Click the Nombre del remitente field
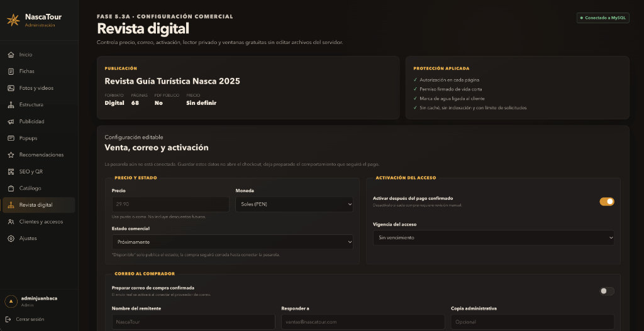The height and width of the screenshot is (331, 644). pos(194,322)
